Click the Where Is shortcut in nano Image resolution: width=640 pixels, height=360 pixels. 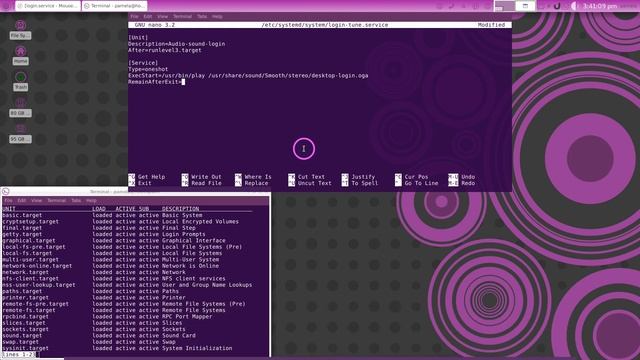pyautogui.click(x=253, y=177)
